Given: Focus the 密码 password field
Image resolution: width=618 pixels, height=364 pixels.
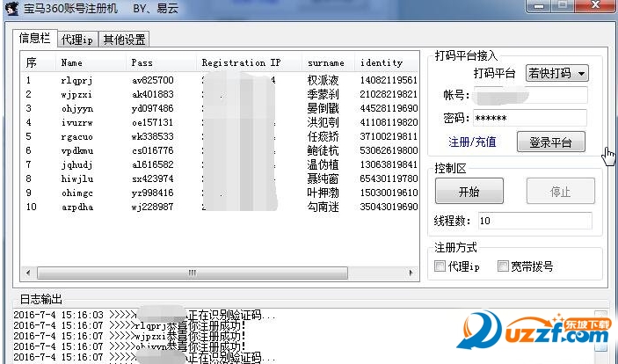Looking at the screenshot, I should [530, 119].
